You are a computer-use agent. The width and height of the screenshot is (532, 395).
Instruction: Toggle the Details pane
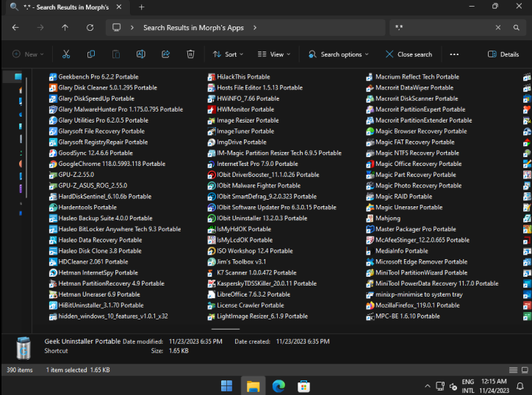click(x=503, y=54)
